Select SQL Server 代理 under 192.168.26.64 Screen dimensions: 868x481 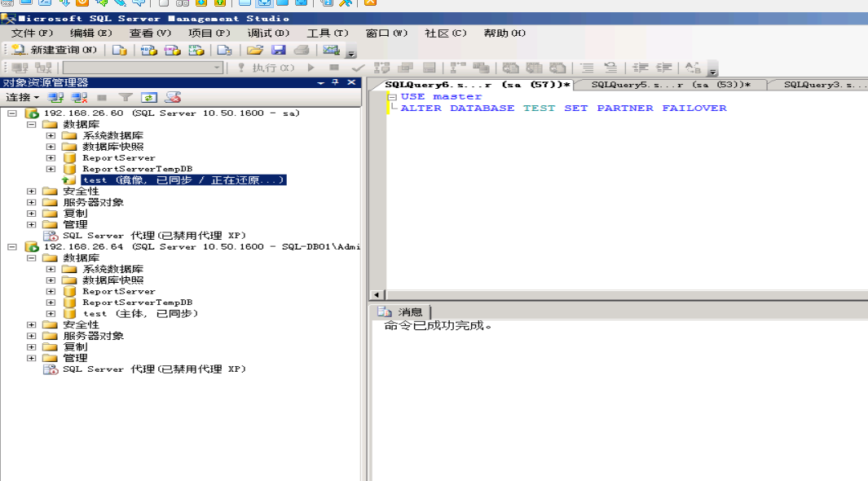[x=154, y=369]
